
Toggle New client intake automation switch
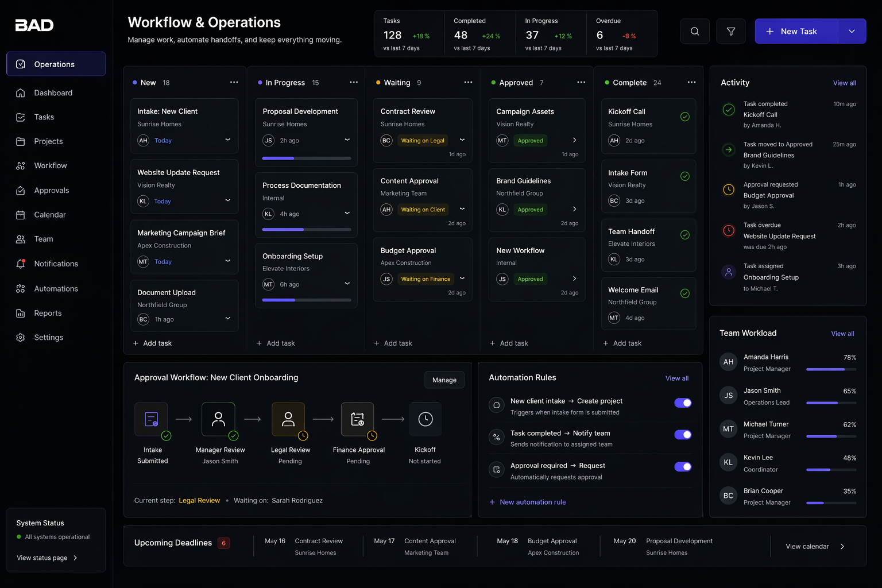683,403
